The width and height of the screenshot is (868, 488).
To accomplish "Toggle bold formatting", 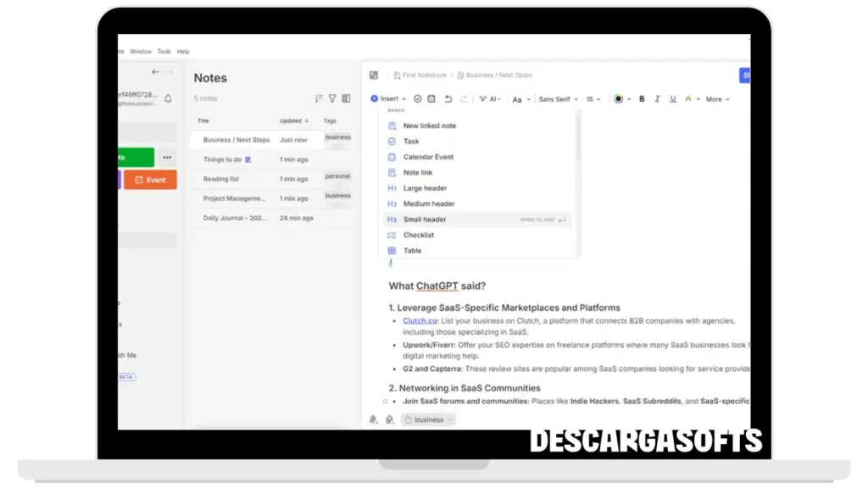I will (642, 99).
